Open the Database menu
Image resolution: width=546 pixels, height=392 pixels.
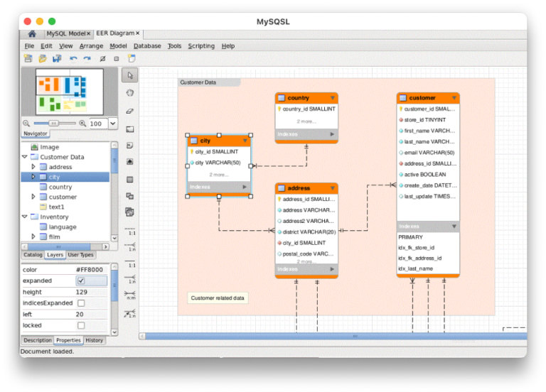click(147, 46)
